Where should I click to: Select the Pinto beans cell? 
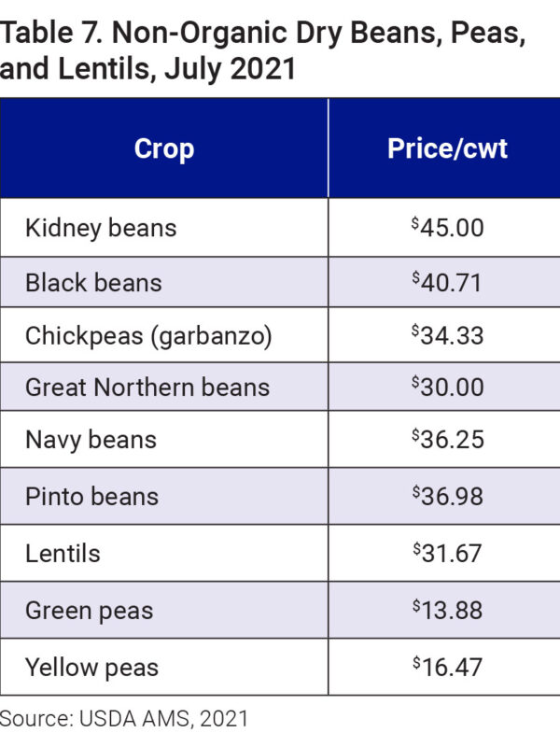pyautogui.click(x=91, y=496)
